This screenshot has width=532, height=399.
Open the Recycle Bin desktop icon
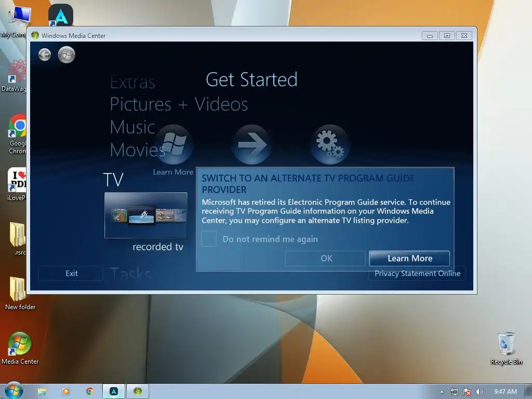pyautogui.click(x=506, y=348)
